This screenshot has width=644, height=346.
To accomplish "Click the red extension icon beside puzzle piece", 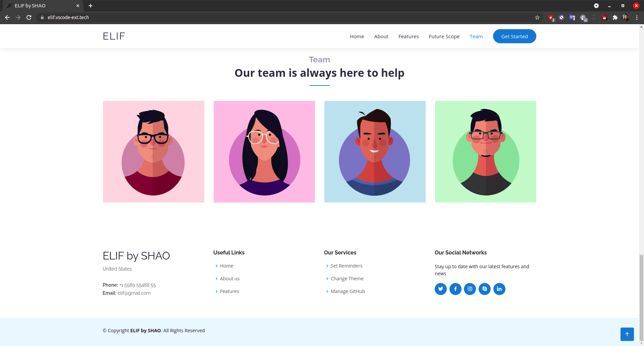I will (604, 17).
